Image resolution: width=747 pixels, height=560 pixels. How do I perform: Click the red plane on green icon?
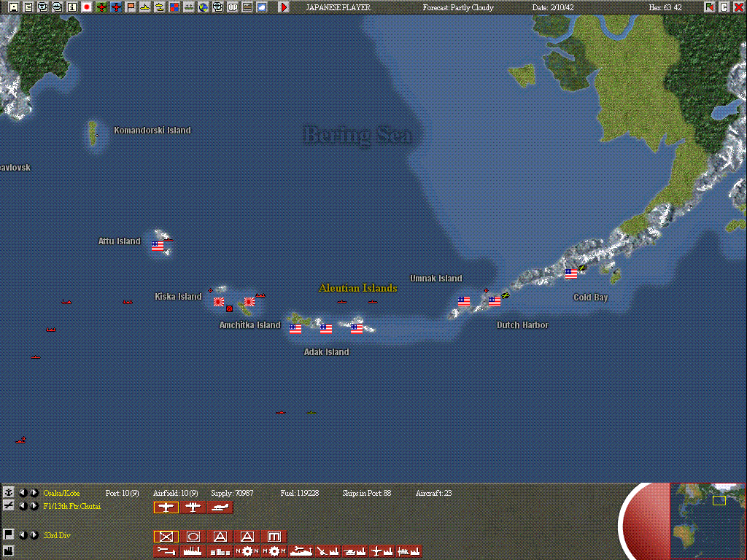[101, 7]
